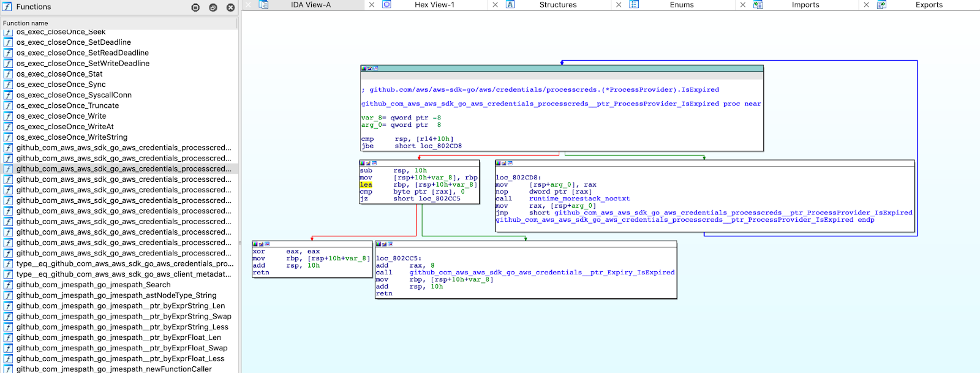The height and width of the screenshot is (373, 980).
Task: Open node color picker on xor eax block
Action: point(255,244)
